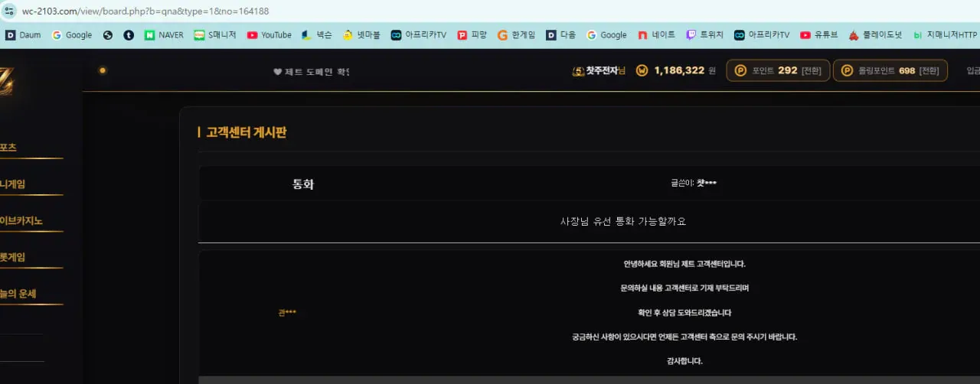The height and width of the screenshot is (384, 980).
Task: Click the line starting 궁금하신 사항이 있으시다면
Action: point(684,337)
